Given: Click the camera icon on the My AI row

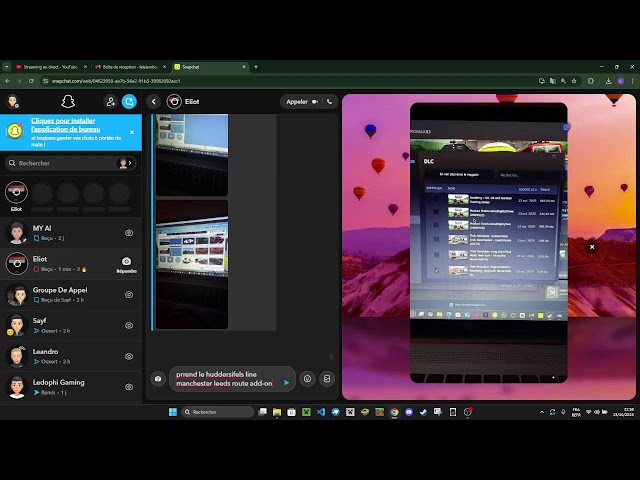Looking at the screenshot, I should pos(129,233).
